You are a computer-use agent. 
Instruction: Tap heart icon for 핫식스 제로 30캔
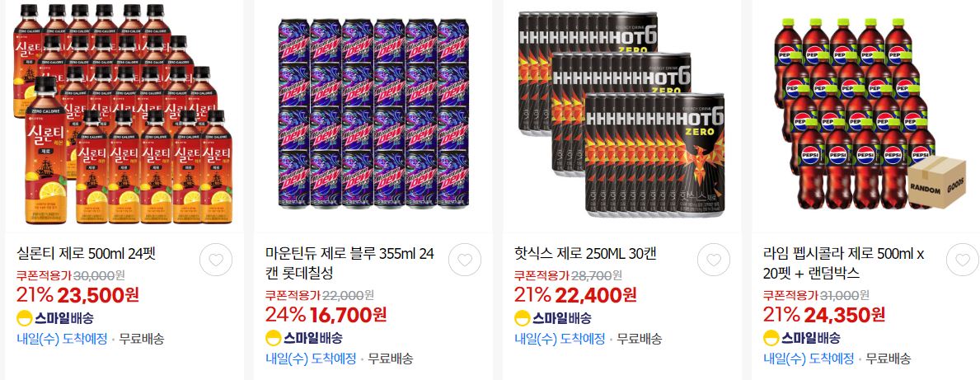tap(714, 260)
